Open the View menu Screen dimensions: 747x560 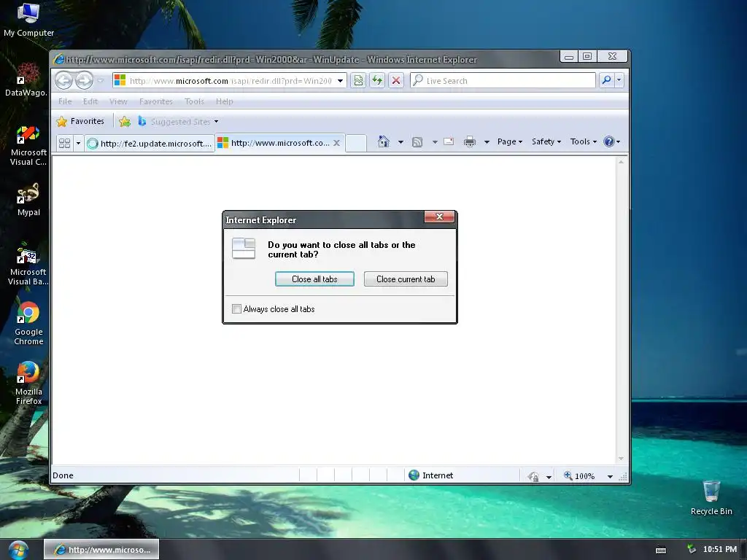click(118, 101)
